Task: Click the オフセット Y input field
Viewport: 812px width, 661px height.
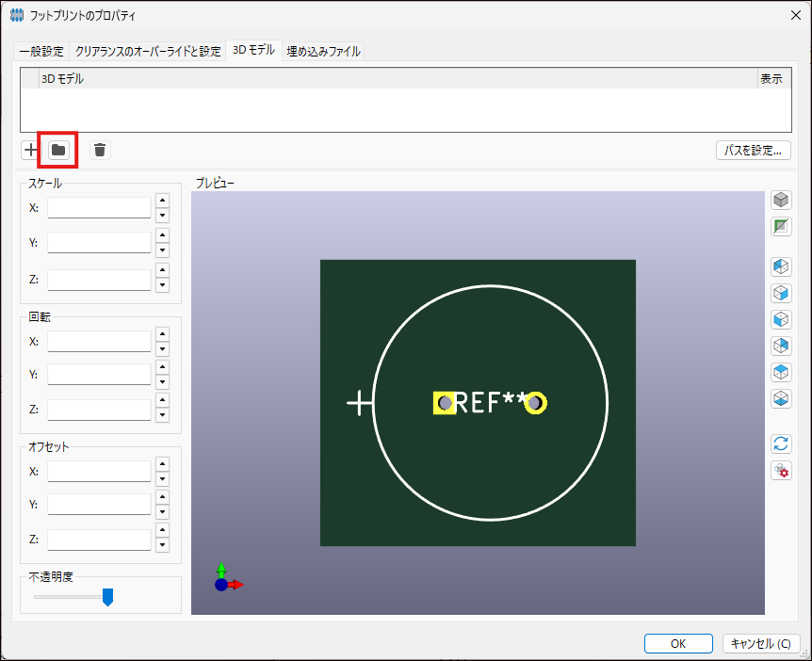Action: click(99, 505)
